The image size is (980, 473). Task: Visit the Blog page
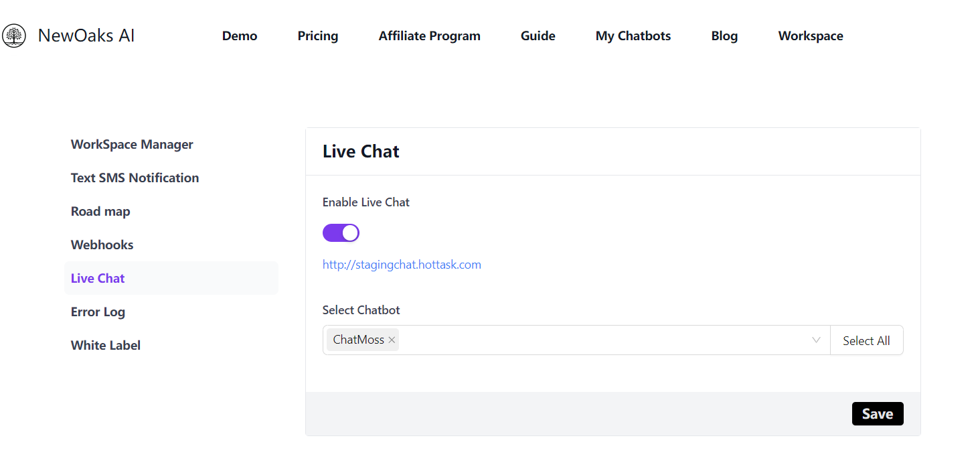724,36
